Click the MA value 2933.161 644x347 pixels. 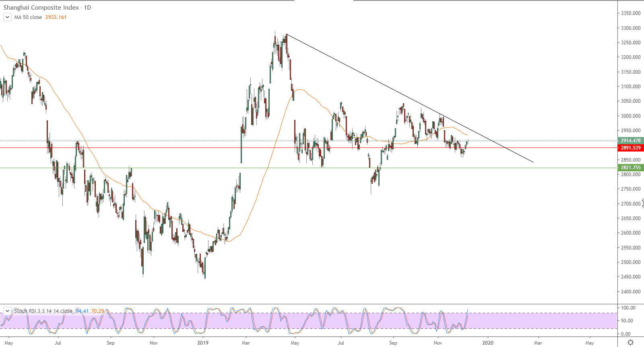click(56, 17)
